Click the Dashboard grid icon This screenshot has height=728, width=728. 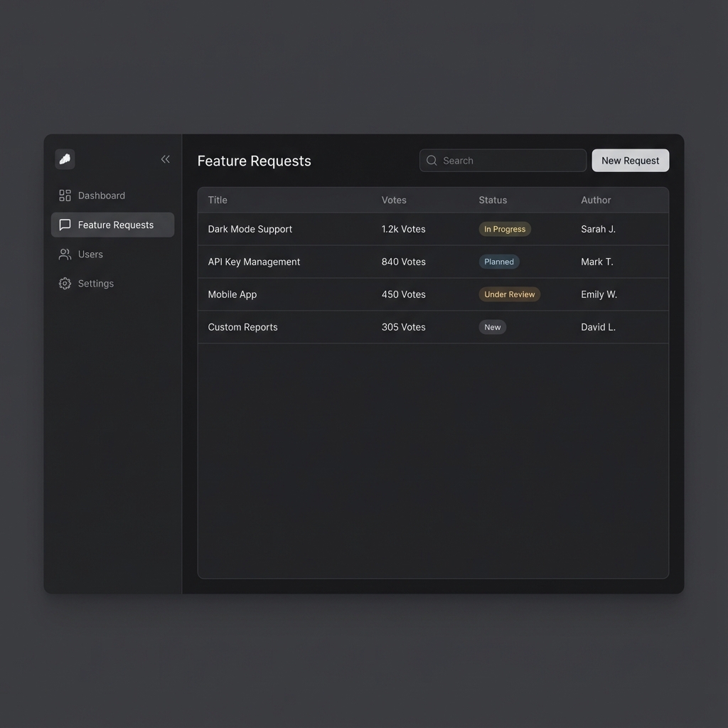coord(65,196)
